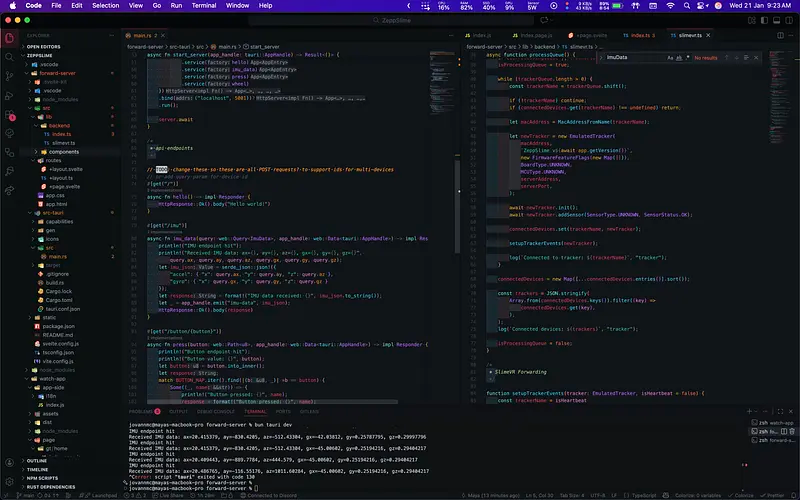This screenshot has width=800, height=500.
Task: Expand the OUTLINE section
Action: tap(36, 461)
